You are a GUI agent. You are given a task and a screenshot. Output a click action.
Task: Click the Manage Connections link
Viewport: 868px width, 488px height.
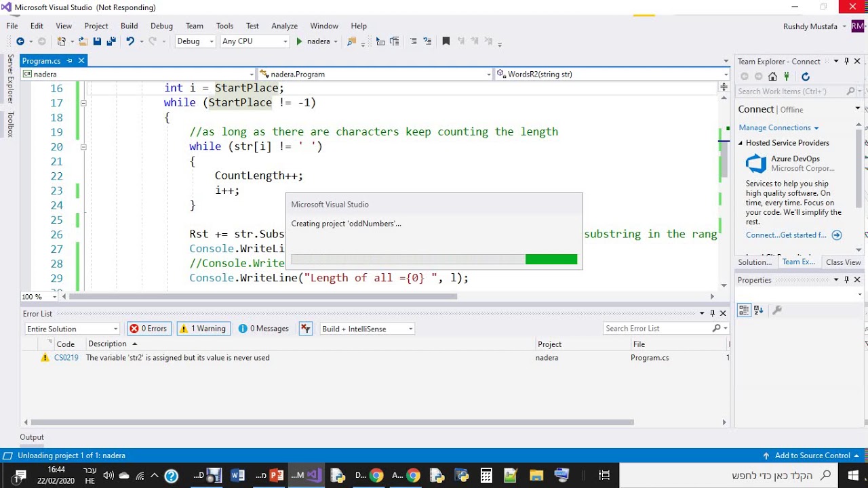coord(774,127)
